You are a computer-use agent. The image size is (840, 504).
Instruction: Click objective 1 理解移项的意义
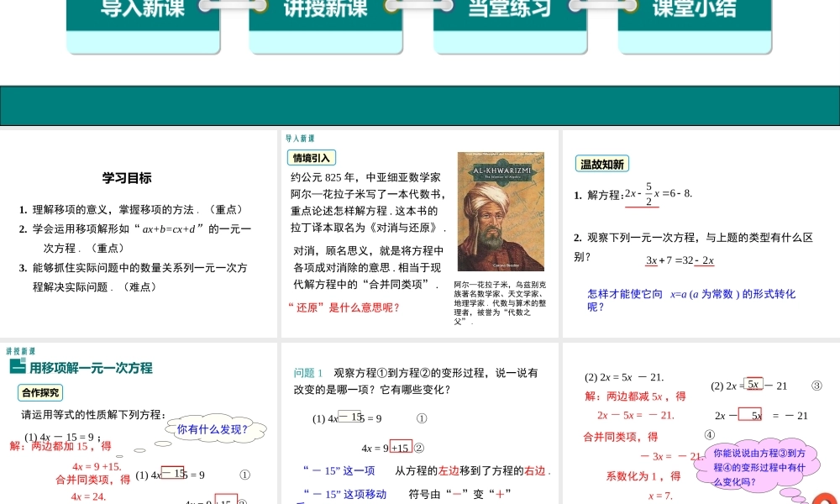coord(132,209)
